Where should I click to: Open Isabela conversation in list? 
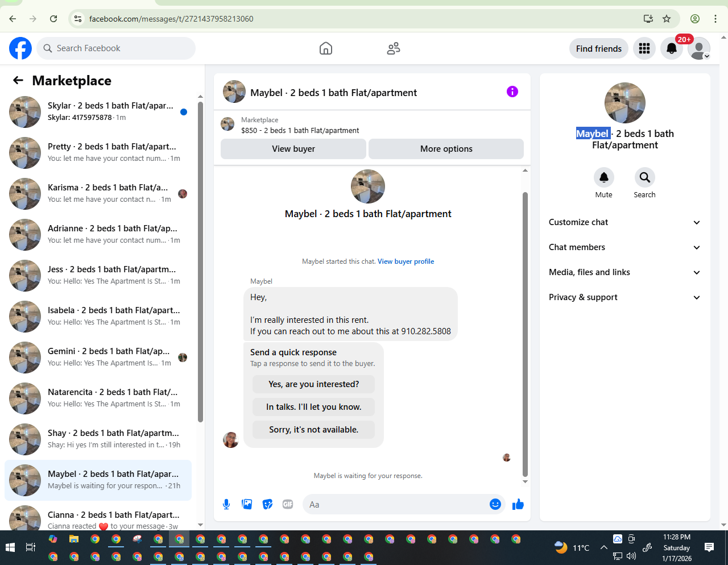(x=98, y=317)
